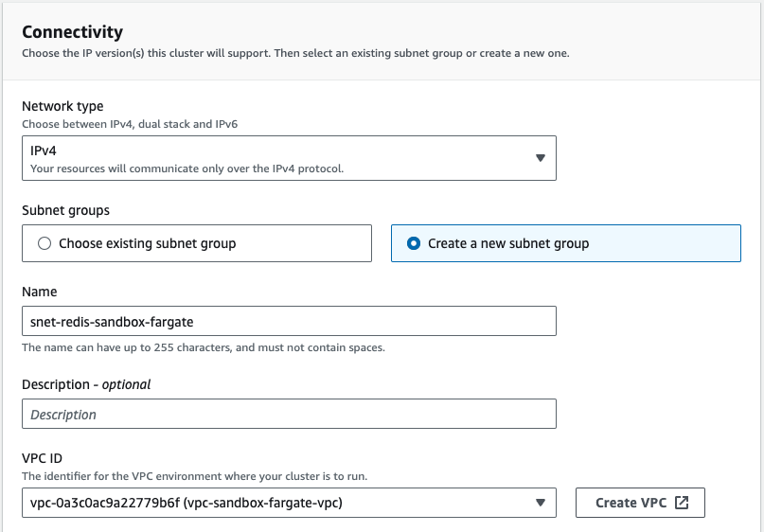This screenshot has height=532, width=764.
Task: Click the Network type label
Action: click(62, 106)
